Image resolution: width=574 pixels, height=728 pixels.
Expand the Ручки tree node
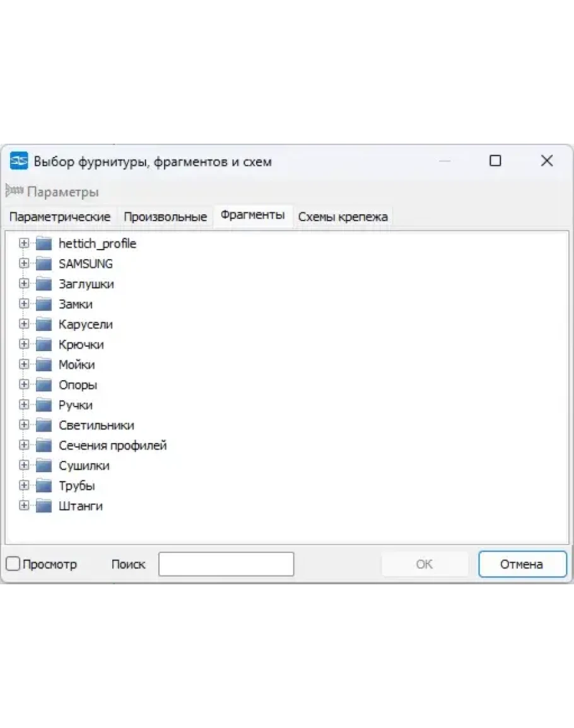pyautogui.click(x=24, y=405)
